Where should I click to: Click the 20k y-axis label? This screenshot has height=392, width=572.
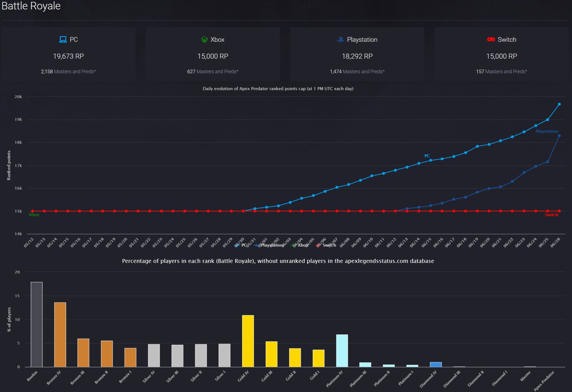point(18,96)
